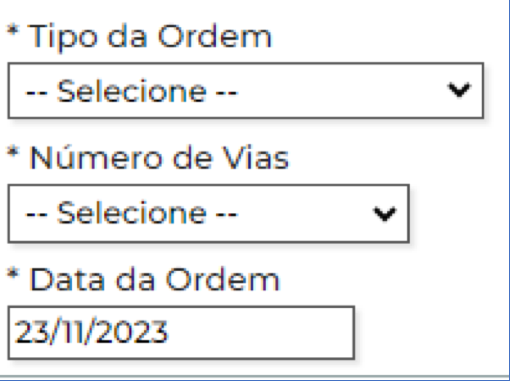The width and height of the screenshot is (510, 381).
Task: Click the chevron arrow of Número de Vias select
Action: (x=385, y=214)
